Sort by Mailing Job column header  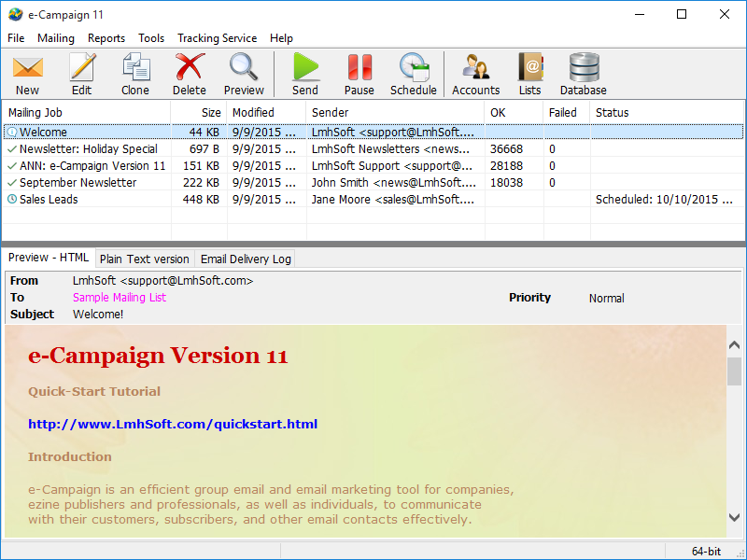coord(86,113)
